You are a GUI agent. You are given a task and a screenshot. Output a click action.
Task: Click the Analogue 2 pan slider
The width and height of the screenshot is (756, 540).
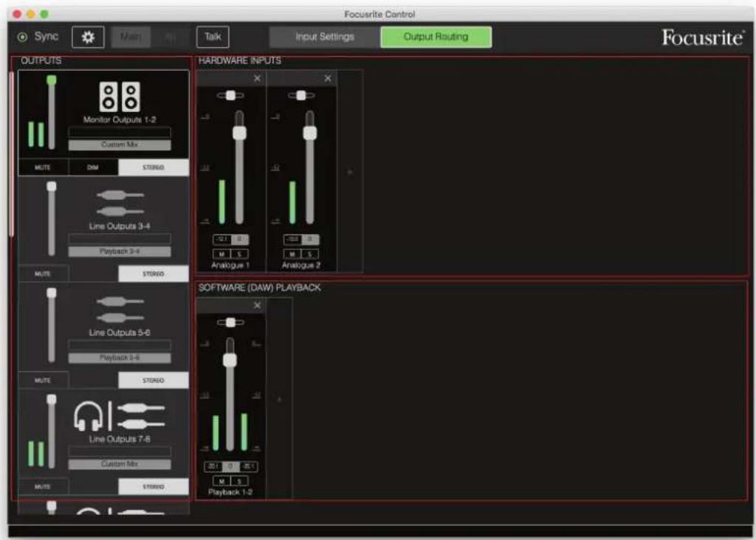click(301, 95)
